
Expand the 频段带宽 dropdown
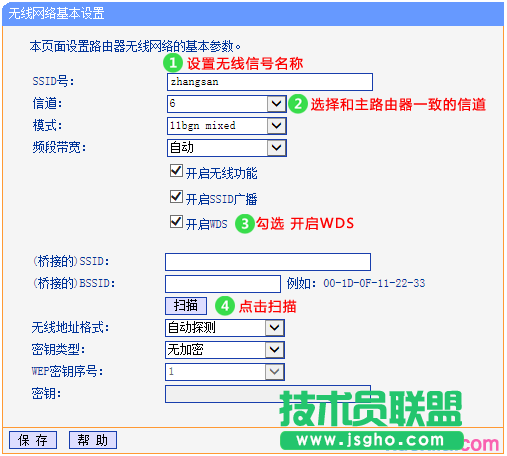click(x=227, y=148)
